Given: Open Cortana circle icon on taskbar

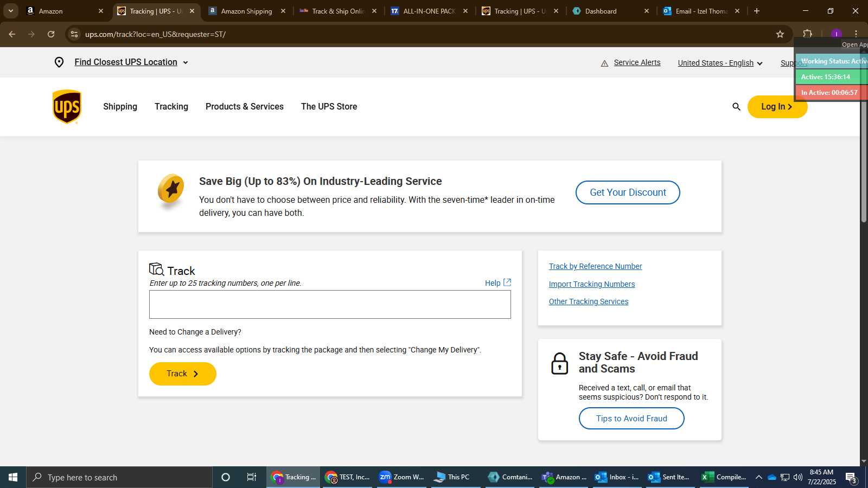Looking at the screenshot, I should (x=226, y=477).
